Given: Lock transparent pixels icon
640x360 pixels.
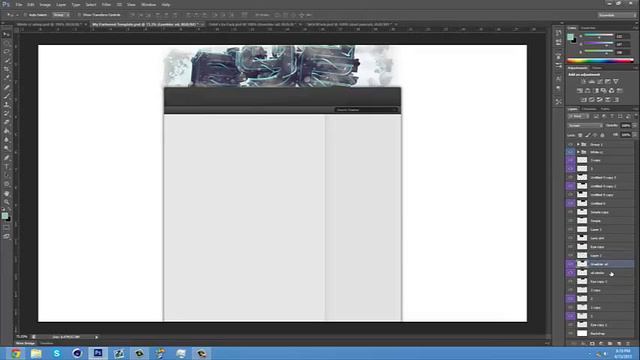Looking at the screenshot, I should 580,135.
